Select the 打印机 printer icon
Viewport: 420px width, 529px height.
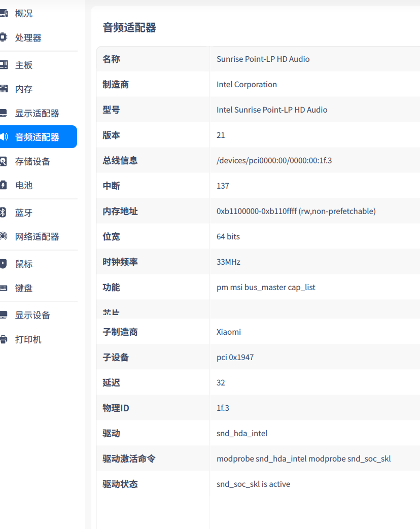pos(4,339)
